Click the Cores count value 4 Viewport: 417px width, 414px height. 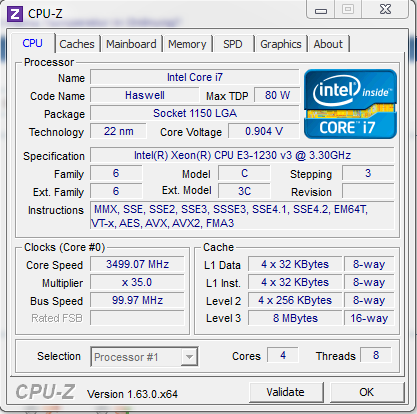[283, 355]
